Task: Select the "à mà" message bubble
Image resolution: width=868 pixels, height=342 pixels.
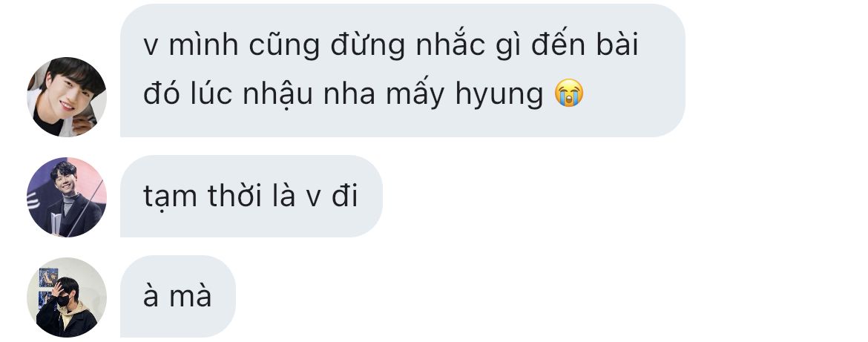Action: click(178, 296)
